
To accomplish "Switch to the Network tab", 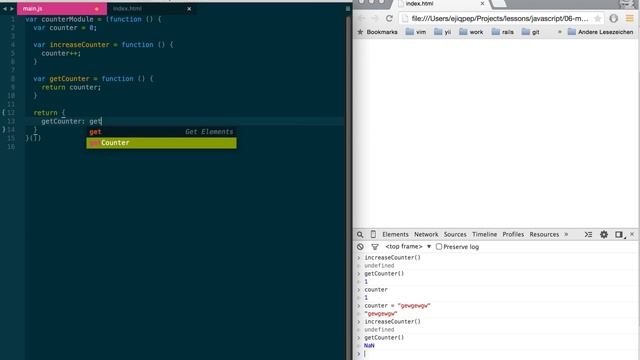I will (426, 234).
